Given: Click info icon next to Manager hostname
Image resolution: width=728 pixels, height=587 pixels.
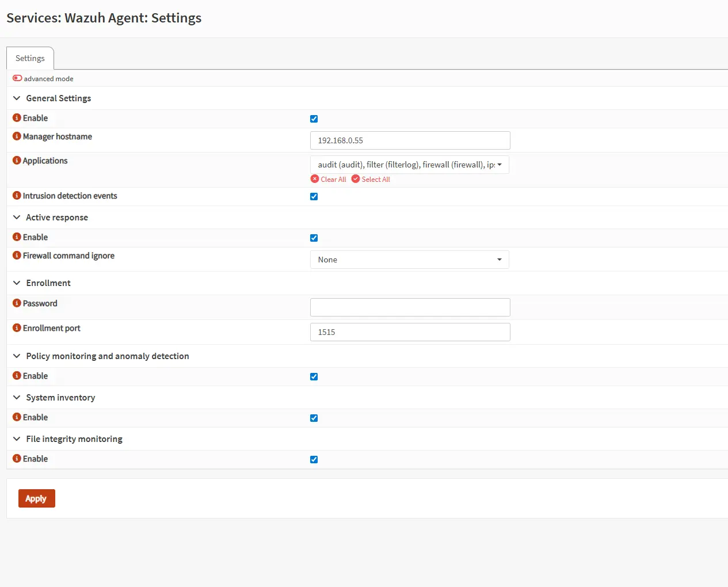Looking at the screenshot, I should tap(17, 136).
